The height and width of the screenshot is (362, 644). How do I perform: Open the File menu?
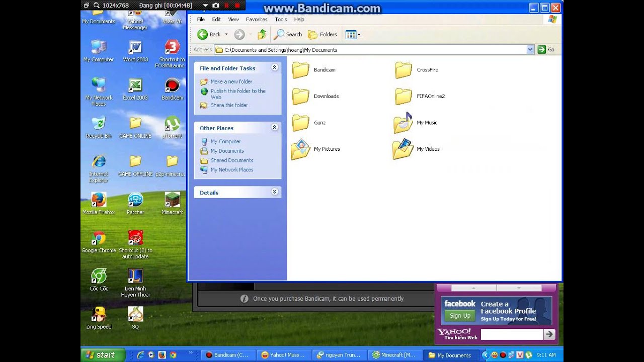(x=201, y=19)
